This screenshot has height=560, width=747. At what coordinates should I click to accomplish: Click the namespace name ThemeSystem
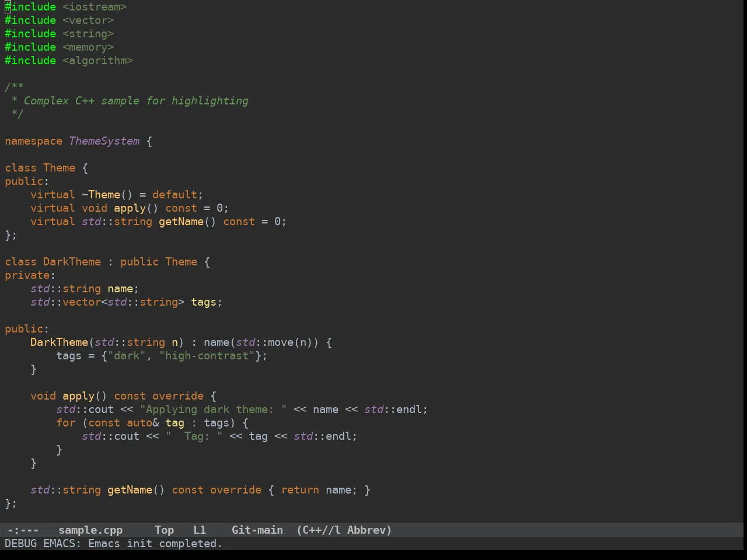104,141
